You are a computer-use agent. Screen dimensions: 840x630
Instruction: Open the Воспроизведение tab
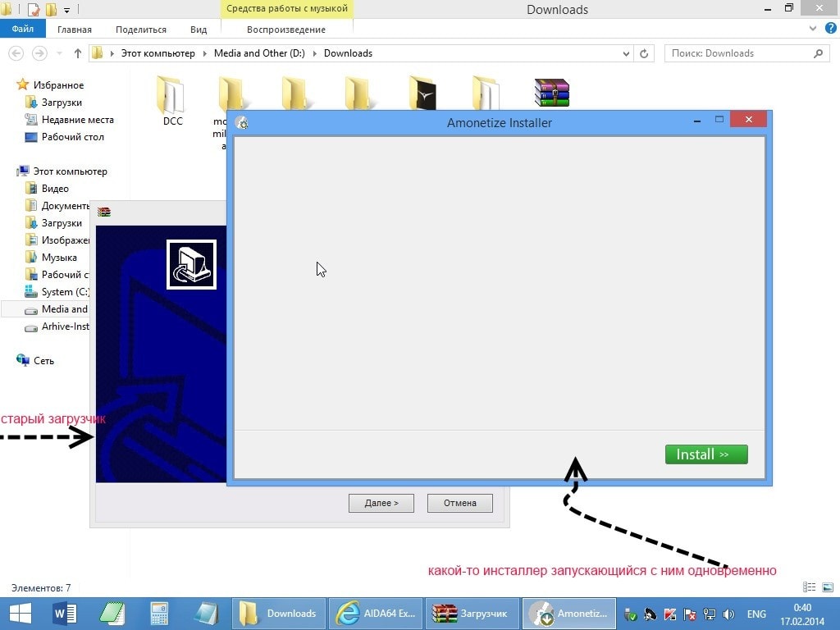click(286, 30)
